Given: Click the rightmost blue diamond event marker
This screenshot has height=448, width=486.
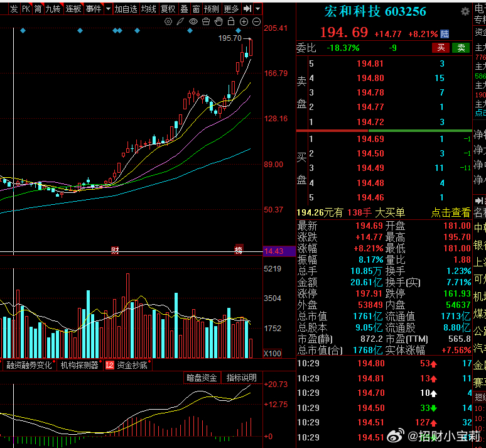Looking at the screenshot, I should click(x=239, y=30).
